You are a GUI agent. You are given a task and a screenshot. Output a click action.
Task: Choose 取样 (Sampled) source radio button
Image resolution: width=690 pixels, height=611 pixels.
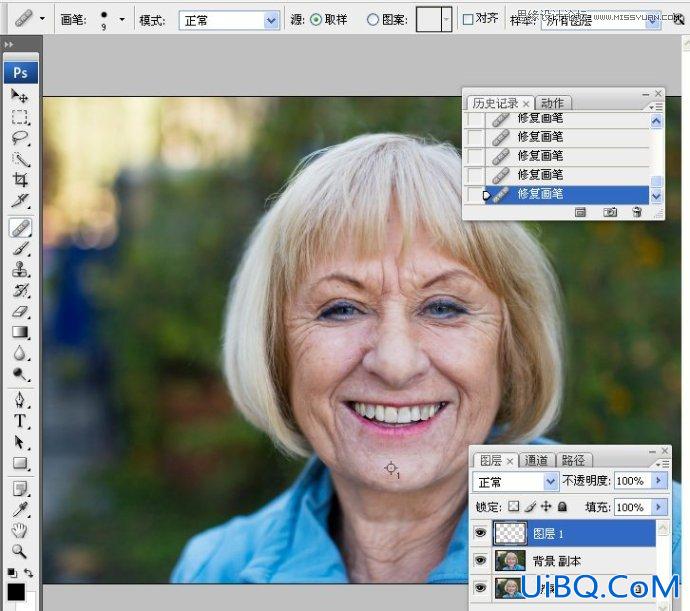tap(316, 19)
